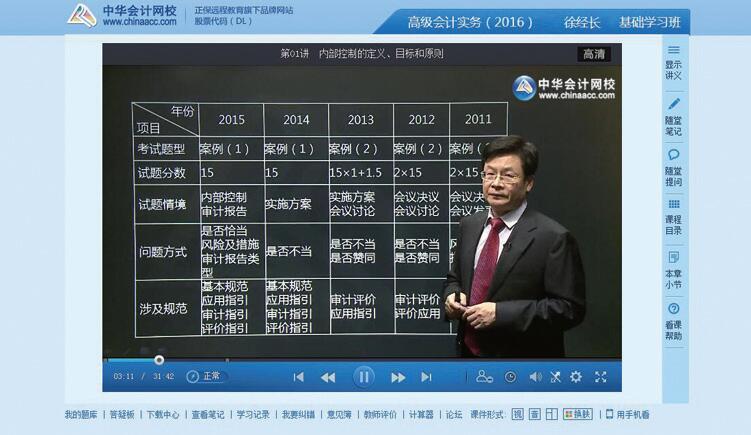Screen dimensions: 751x435
Task: Click the rewind button
Action: (328, 377)
